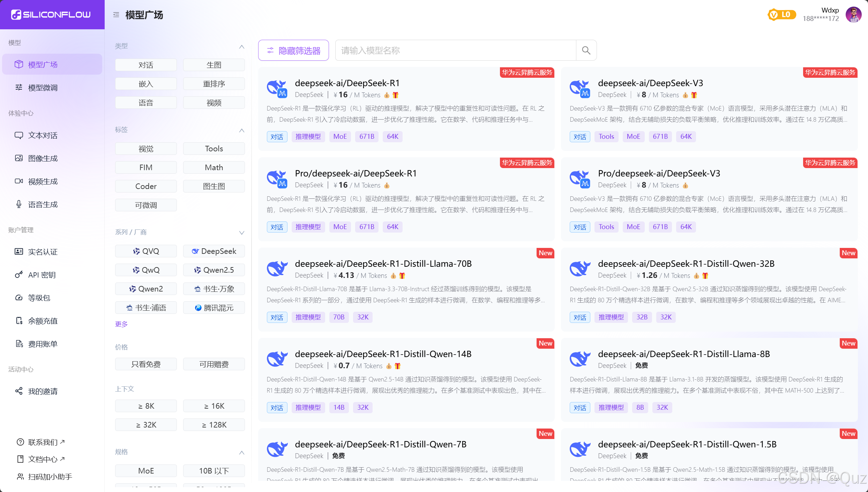Image resolution: width=868 pixels, height=492 pixels.
Task: Open deepseek-ai/DeepSeek-R1-Distill-Llama-8B title
Action: (684, 354)
